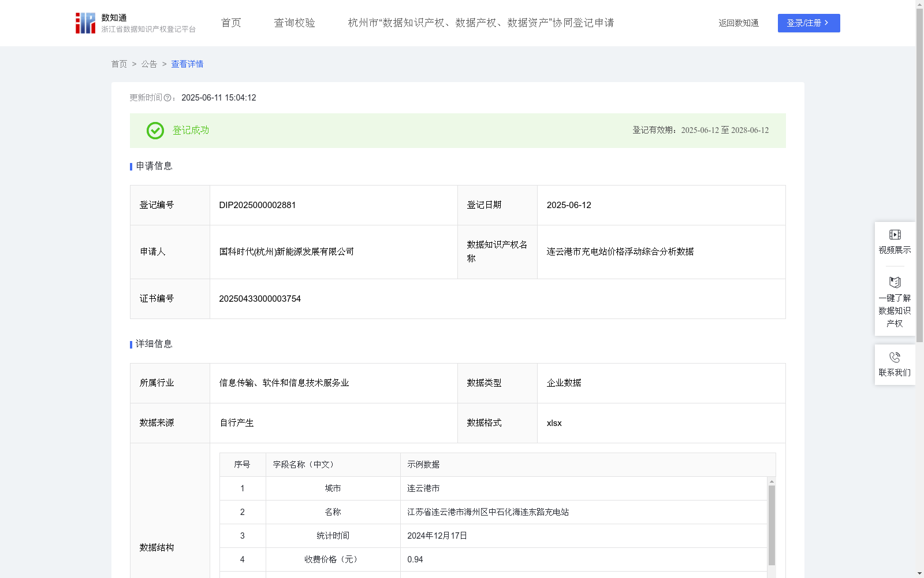Click 首页 breadcrumb link
This screenshot has width=924, height=578.
pos(120,64)
